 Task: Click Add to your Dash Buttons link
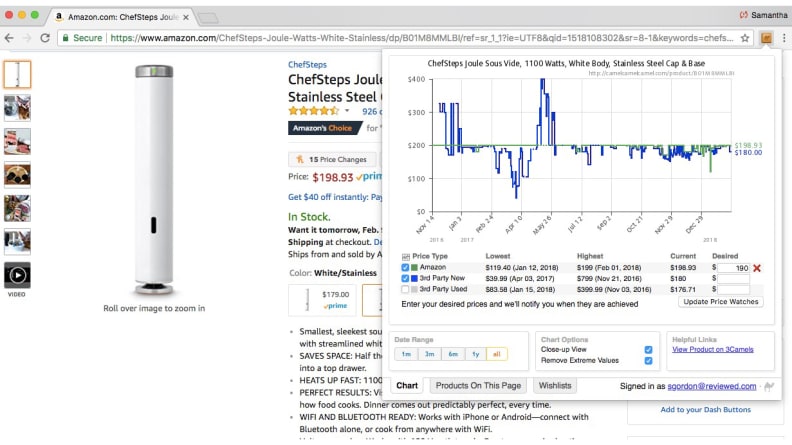[x=705, y=410]
